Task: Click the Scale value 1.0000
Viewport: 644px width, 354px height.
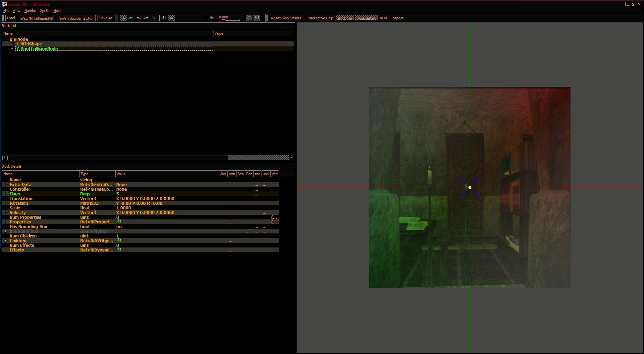Action: [x=124, y=208]
